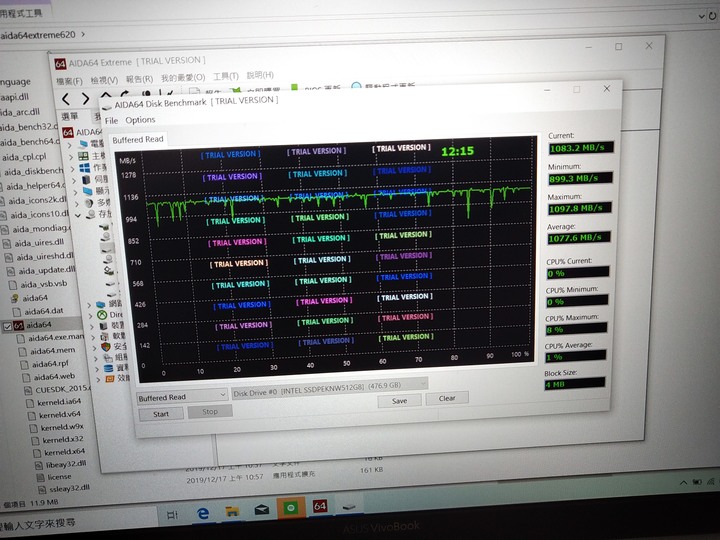Click the computer monitor icon in tree
Image resolution: width=720 pixels, height=540 pixels.
pos(84,144)
